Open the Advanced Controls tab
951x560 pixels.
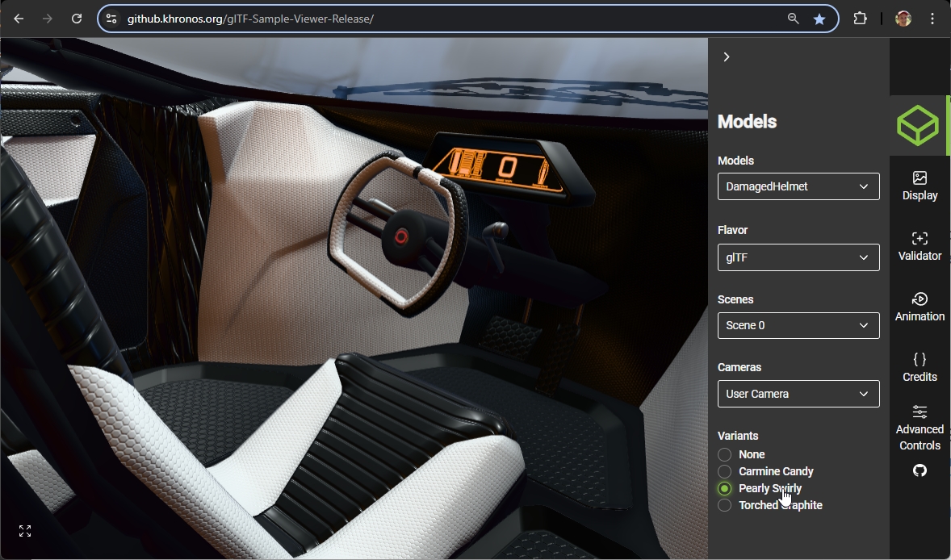coord(920,428)
